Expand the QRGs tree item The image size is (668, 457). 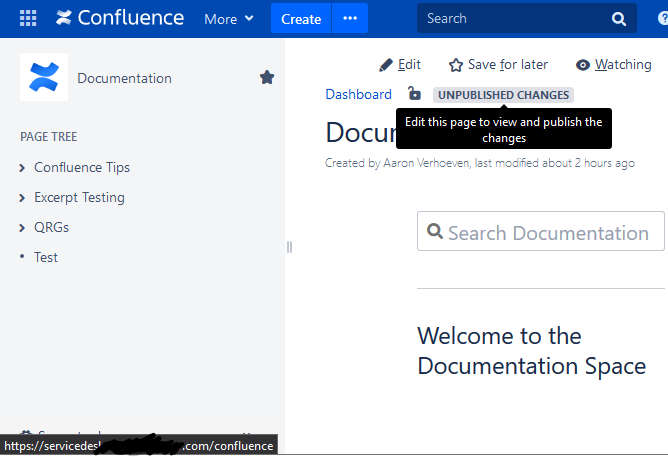(22, 228)
